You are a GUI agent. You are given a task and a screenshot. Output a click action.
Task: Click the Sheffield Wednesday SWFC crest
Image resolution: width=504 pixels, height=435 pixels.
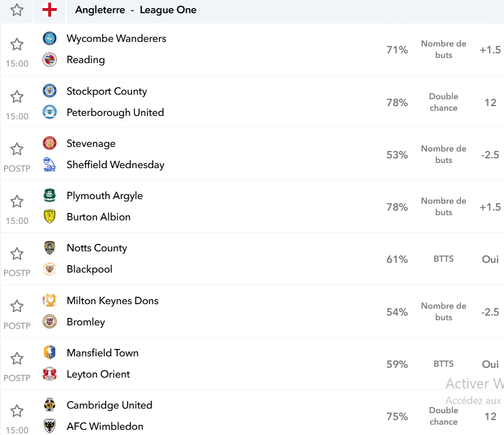pos(49,165)
